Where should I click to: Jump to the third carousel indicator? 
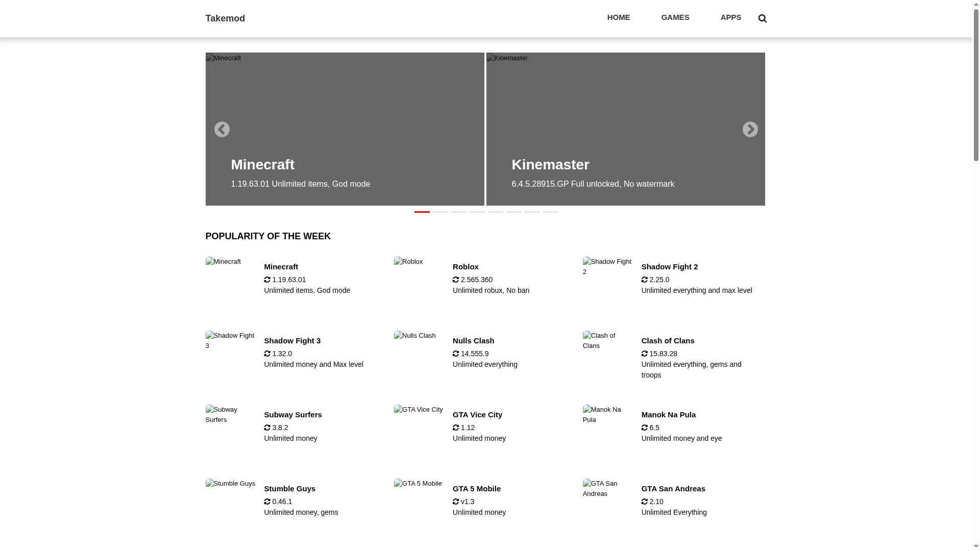(459, 212)
